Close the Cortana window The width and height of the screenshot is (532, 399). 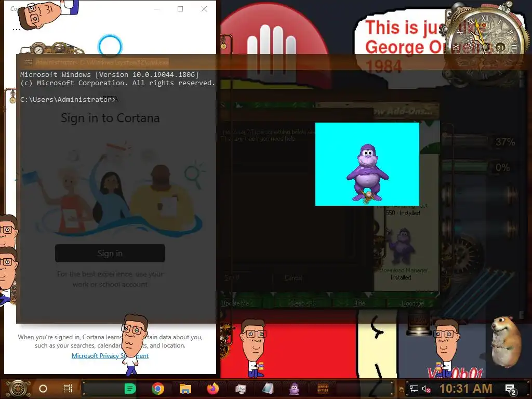(204, 9)
